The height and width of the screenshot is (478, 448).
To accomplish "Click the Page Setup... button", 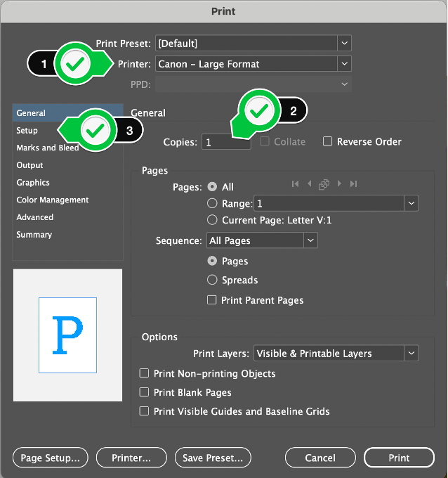I will [x=51, y=458].
